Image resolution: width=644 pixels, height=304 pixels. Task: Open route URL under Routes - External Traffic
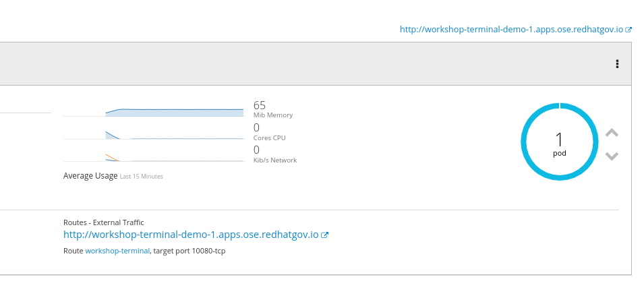coord(191,235)
